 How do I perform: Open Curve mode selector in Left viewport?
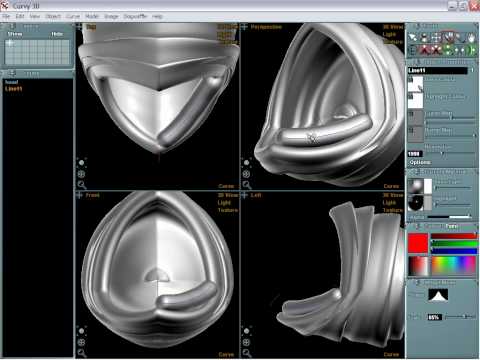pyautogui.click(x=391, y=354)
